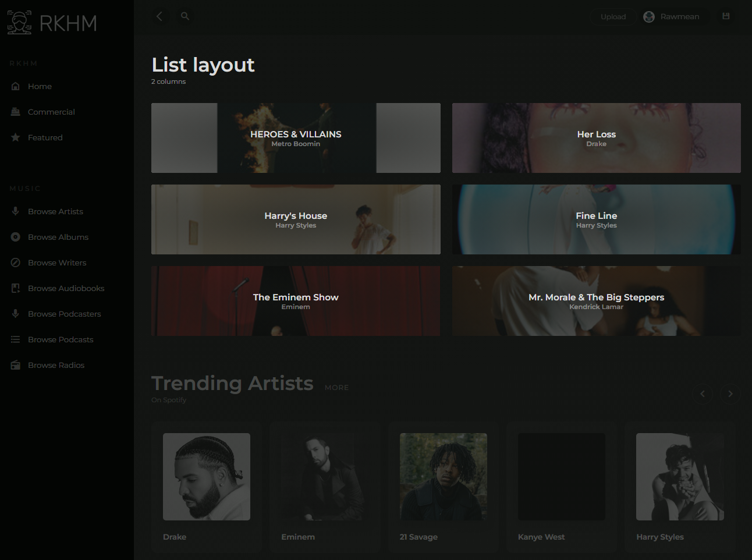The image size is (752, 560).
Task: Show previous trending artists
Action: 703,394
